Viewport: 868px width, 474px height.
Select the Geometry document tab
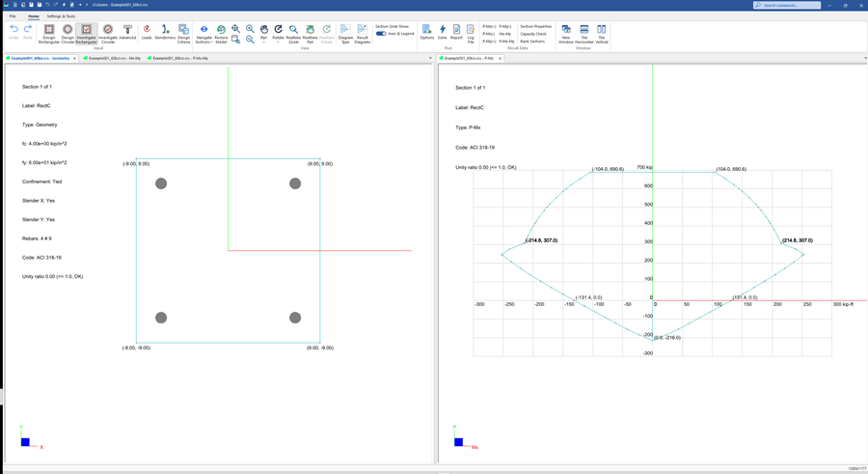(41, 58)
